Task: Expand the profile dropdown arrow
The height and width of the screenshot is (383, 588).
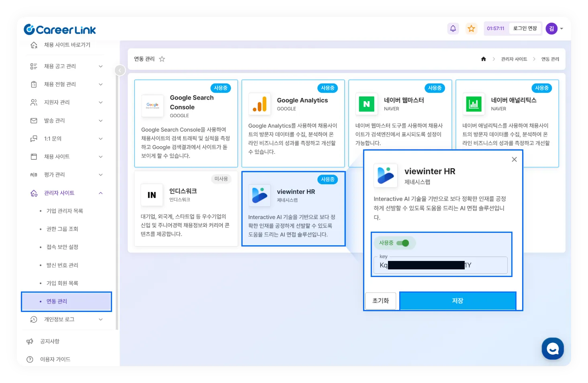Action: tap(561, 29)
